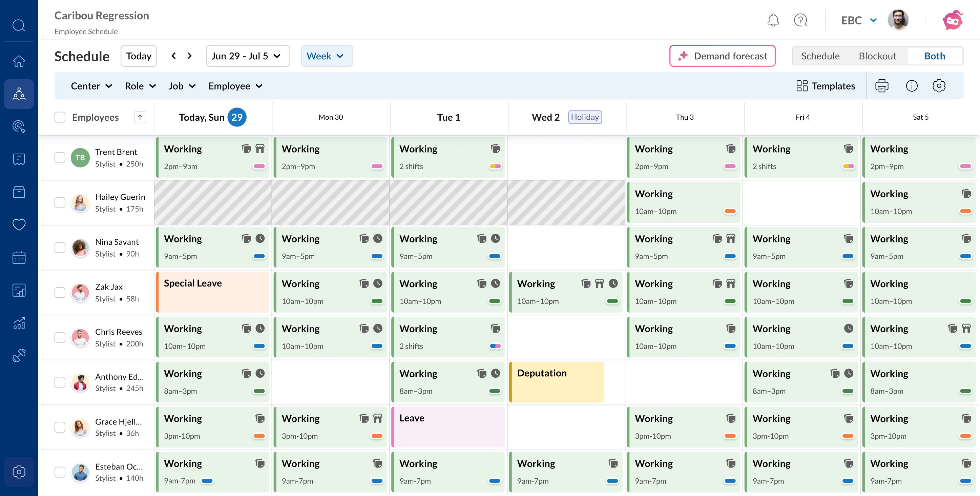
Task: Go to home icon in sidebar
Action: [x=19, y=61]
